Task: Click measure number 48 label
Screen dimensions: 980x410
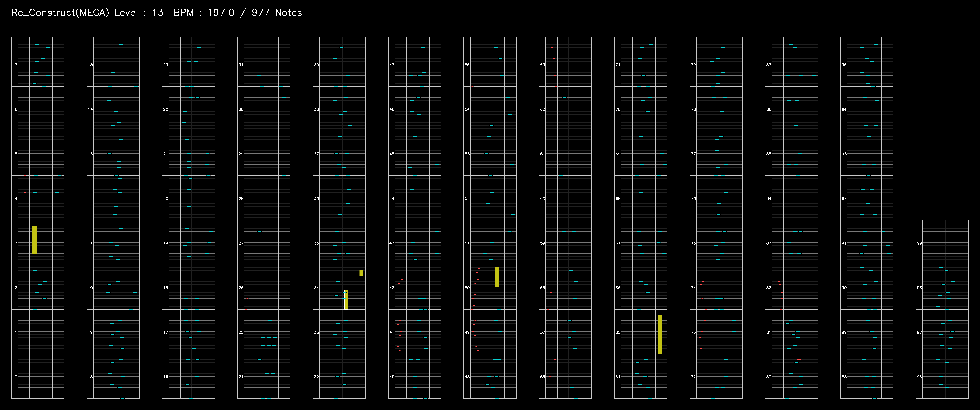Action: 467,377
